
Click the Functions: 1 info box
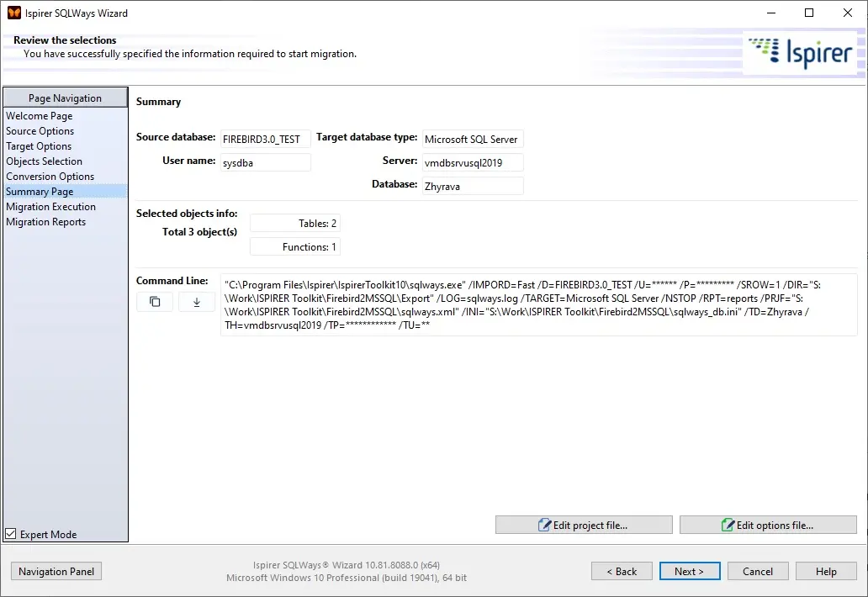click(295, 246)
